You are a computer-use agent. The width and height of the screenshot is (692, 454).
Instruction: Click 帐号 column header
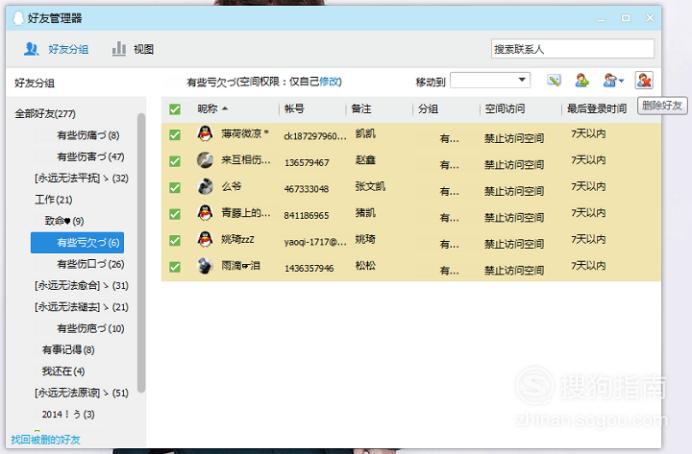(294, 109)
